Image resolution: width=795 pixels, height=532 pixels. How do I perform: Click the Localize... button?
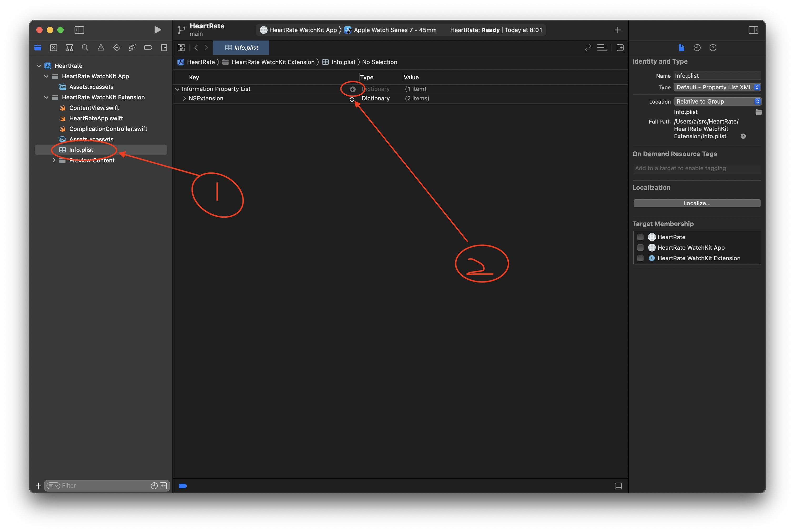[697, 203]
